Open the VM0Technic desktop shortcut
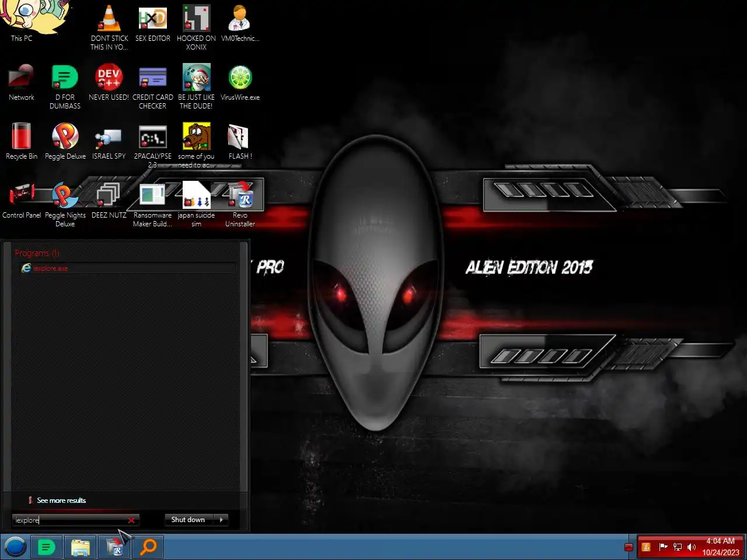 click(240, 23)
